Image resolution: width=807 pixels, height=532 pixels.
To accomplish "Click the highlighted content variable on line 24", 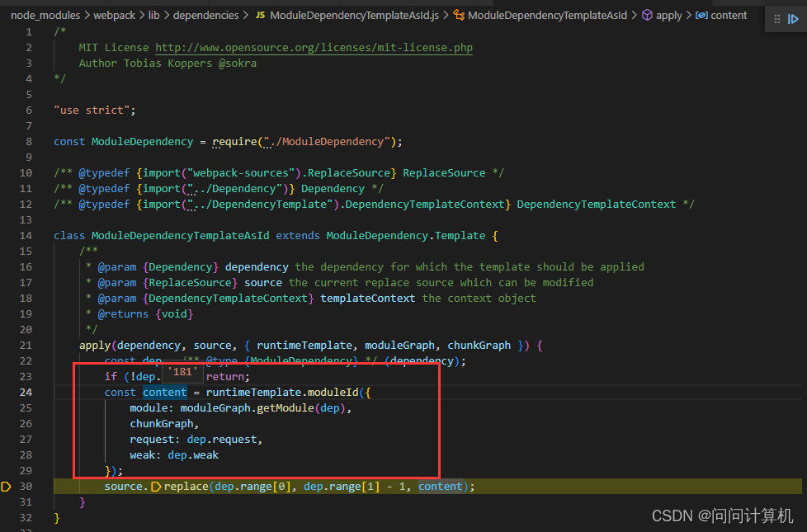I will tap(165, 392).
